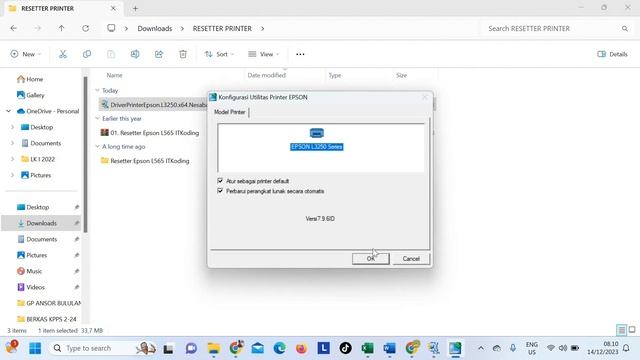Click the Cut toolbar icon
This screenshot has height=360, width=640.
(63, 54)
